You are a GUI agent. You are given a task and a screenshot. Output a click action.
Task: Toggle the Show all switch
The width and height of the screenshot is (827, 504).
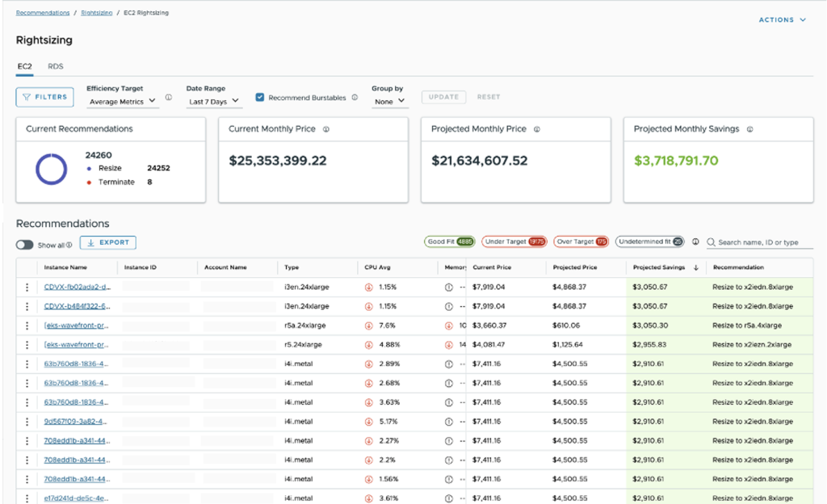(x=25, y=245)
